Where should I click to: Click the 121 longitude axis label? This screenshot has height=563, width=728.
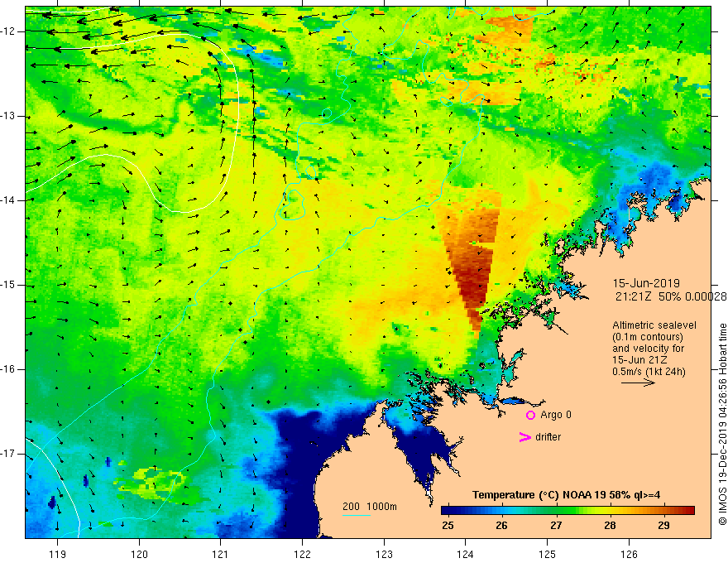[221, 554]
